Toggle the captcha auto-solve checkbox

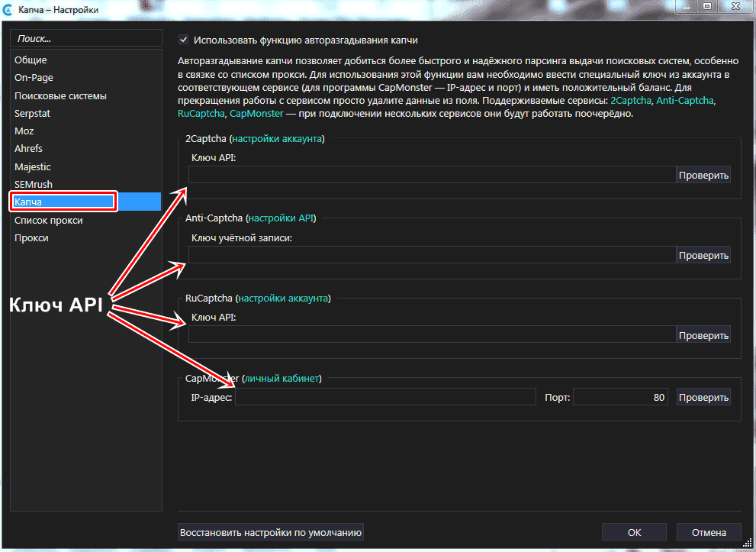point(183,40)
